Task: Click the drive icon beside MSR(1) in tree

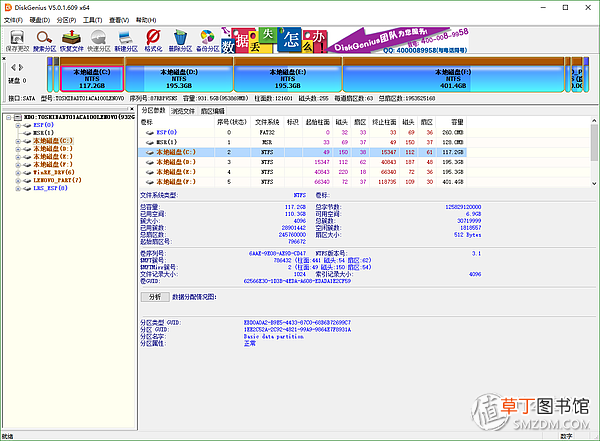Action: click(x=27, y=133)
